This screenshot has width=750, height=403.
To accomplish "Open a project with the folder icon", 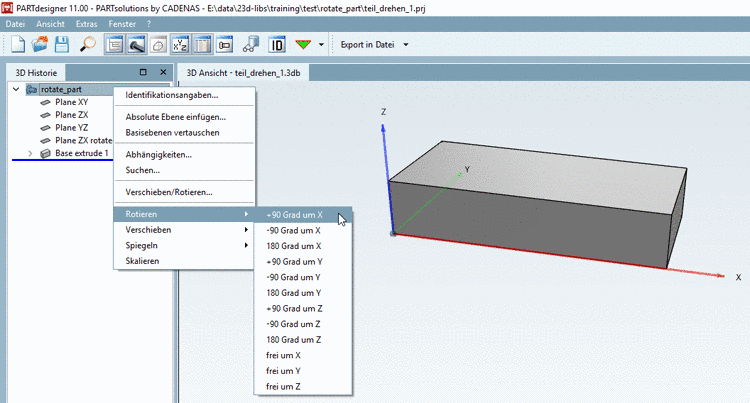I will click(x=40, y=44).
